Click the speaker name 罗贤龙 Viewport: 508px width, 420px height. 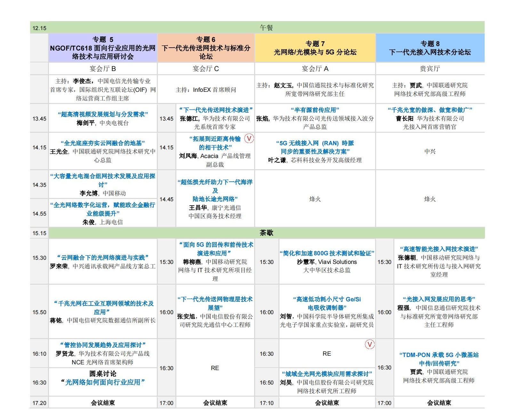pyautogui.click(x=65, y=353)
